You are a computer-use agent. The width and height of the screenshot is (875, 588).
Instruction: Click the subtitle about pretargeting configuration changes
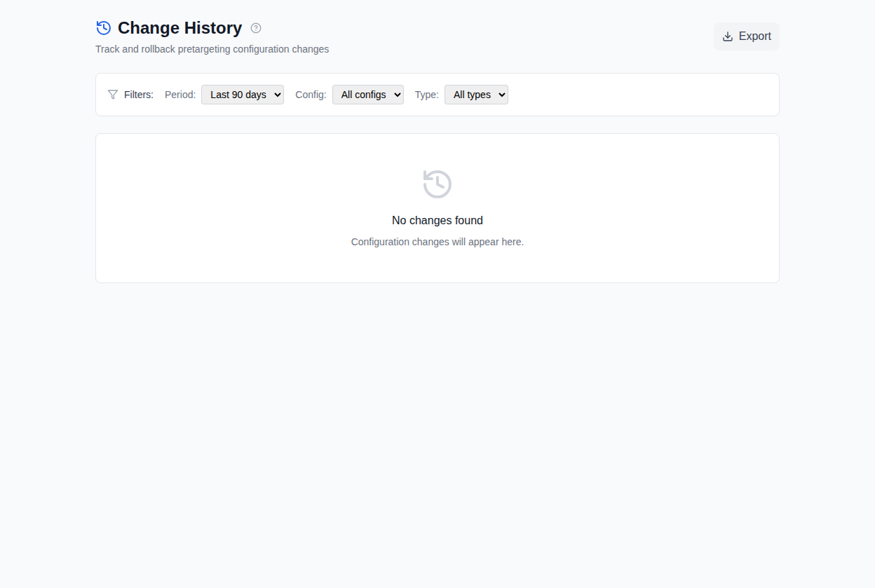point(212,49)
